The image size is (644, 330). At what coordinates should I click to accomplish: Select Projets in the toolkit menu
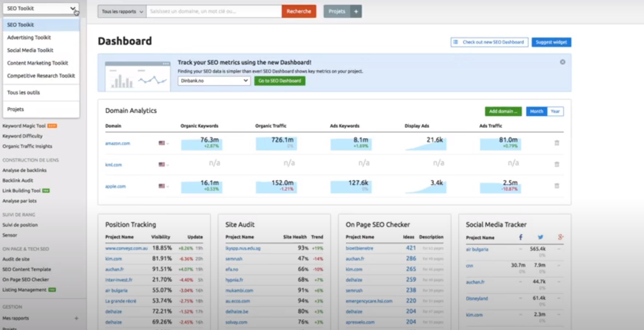pyautogui.click(x=41, y=109)
